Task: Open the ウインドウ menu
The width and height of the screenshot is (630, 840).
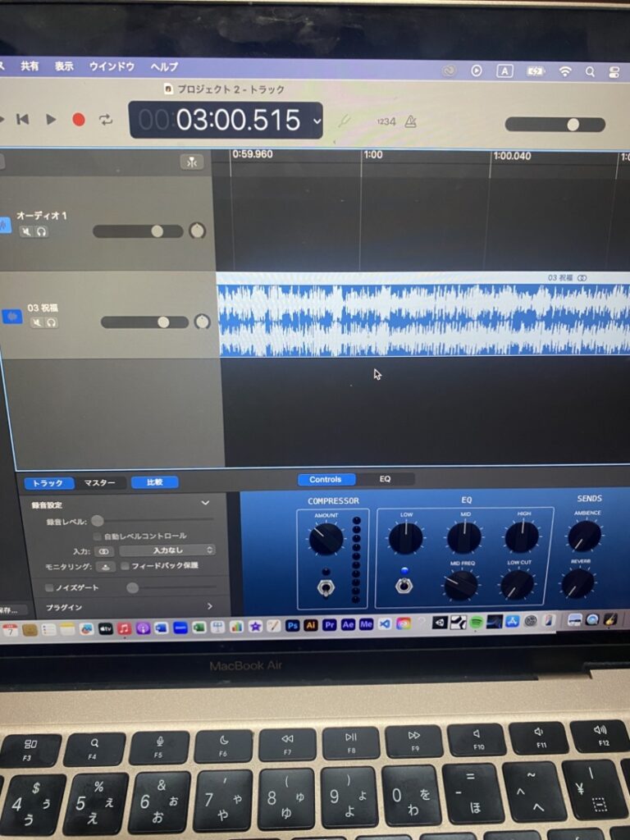Action: pyautogui.click(x=112, y=66)
